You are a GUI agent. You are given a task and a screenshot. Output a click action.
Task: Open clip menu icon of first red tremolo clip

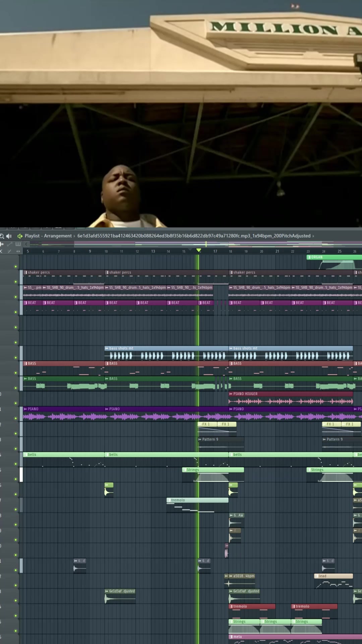pyautogui.click(x=231, y=606)
